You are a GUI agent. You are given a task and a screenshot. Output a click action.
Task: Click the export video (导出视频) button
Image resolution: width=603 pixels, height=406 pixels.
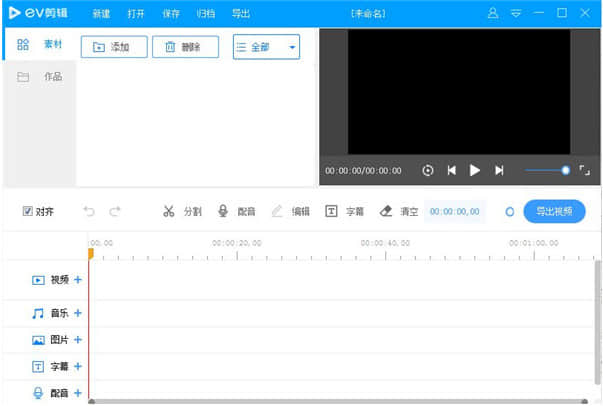point(554,212)
